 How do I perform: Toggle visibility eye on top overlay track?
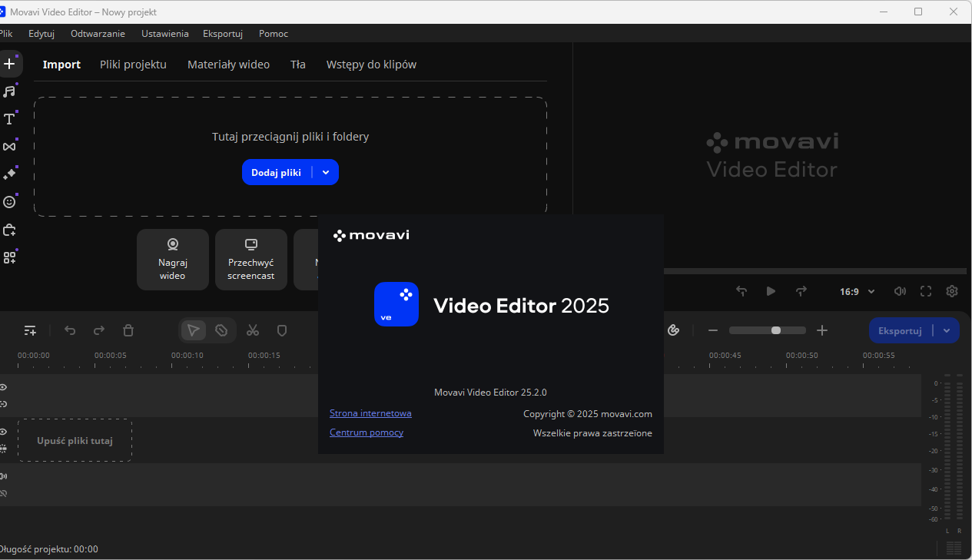point(4,387)
